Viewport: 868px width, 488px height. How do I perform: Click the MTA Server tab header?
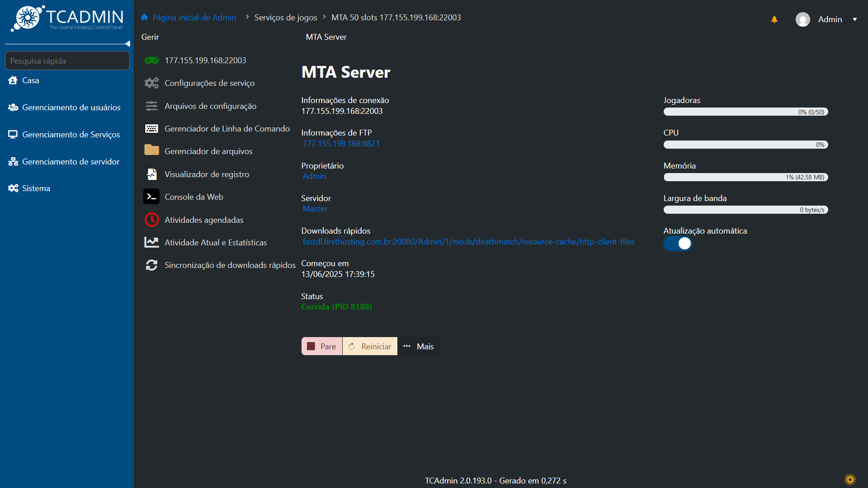click(326, 37)
